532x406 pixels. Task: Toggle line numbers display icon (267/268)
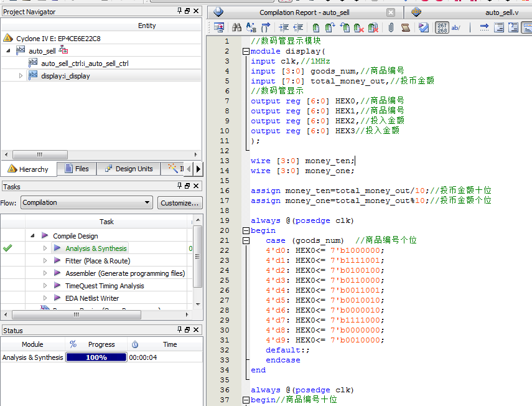(442, 27)
